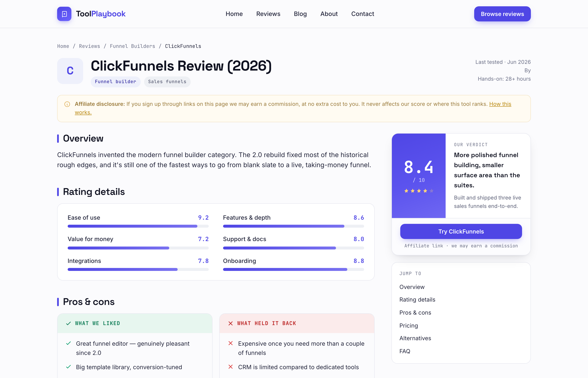Click X icon beside CRM is limited

230,367
